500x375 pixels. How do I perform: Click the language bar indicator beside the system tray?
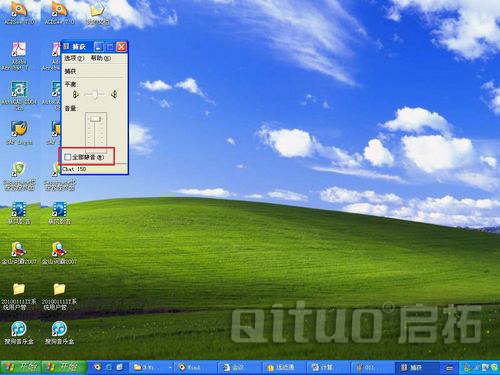click(x=449, y=368)
